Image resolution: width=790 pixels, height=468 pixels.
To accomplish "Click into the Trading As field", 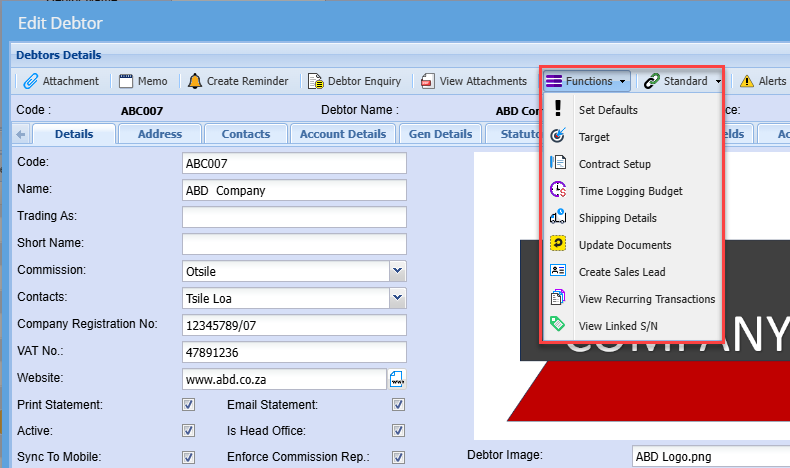I will point(294,217).
